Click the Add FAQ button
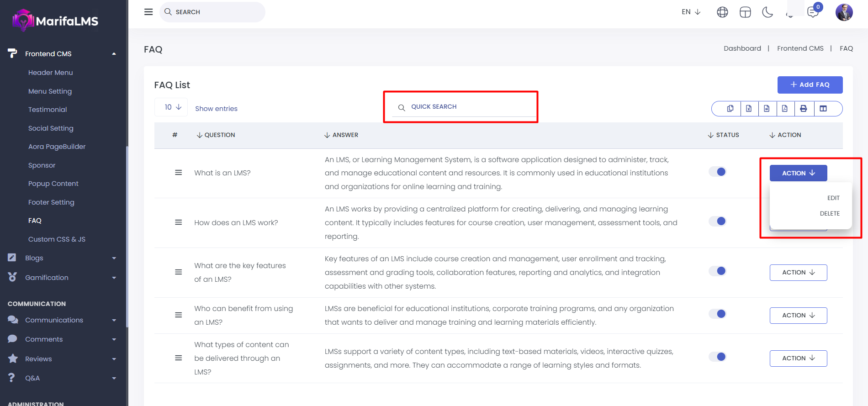Image resolution: width=868 pixels, height=406 pixels. 810,85
